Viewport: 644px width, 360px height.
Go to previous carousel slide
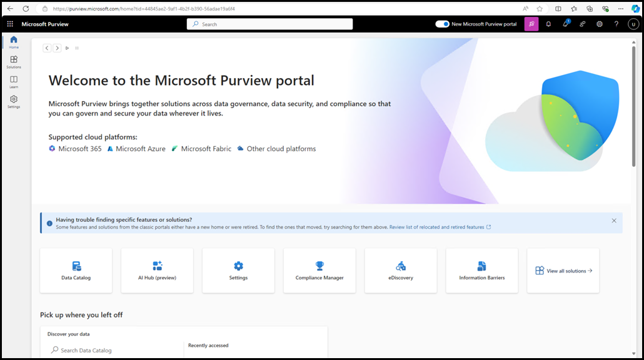point(47,48)
